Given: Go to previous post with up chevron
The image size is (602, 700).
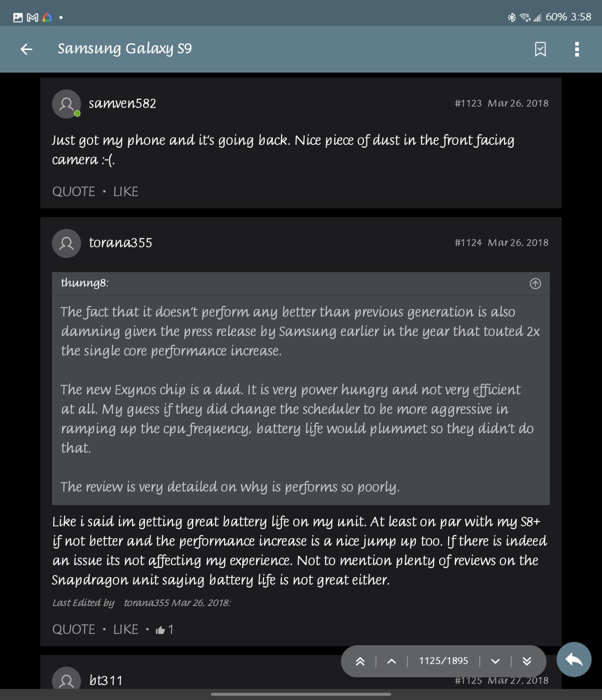Looking at the screenshot, I should coord(392,661).
